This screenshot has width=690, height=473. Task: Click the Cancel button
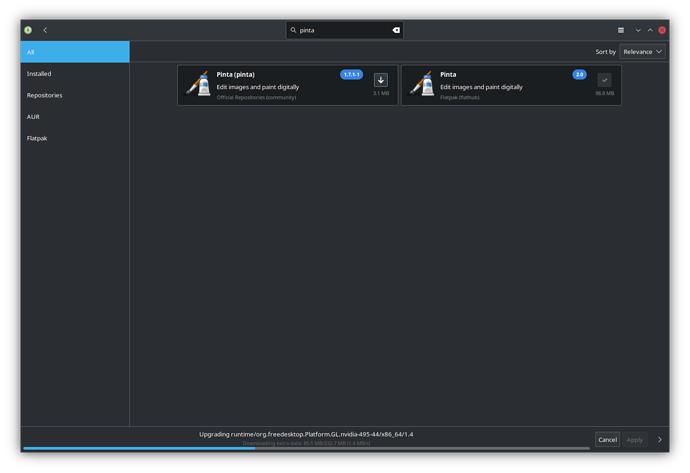[607, 440]
